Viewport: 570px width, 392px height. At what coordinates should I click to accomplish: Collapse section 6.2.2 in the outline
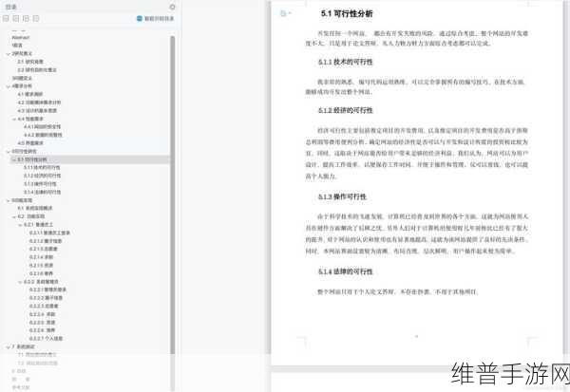click(20, 282)
